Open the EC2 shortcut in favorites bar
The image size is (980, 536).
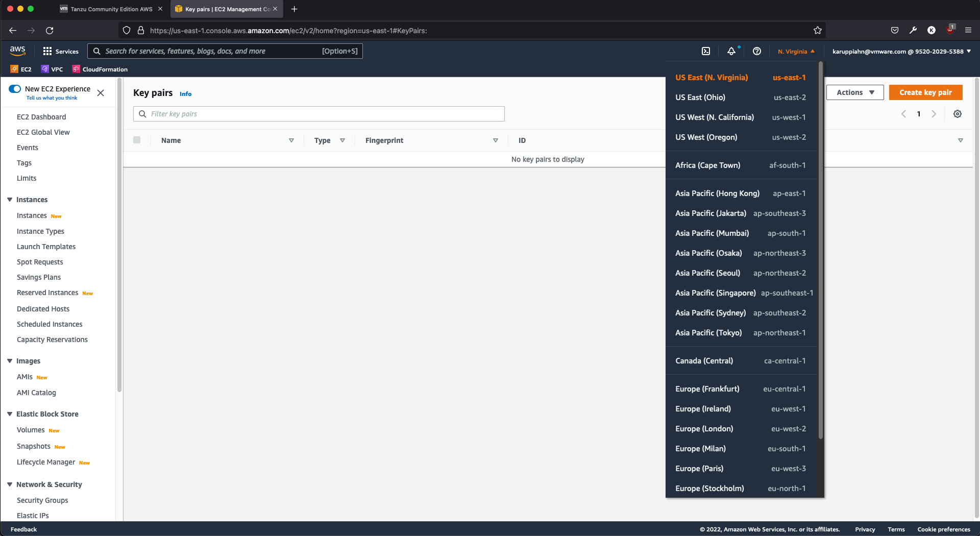coord(21,69)
